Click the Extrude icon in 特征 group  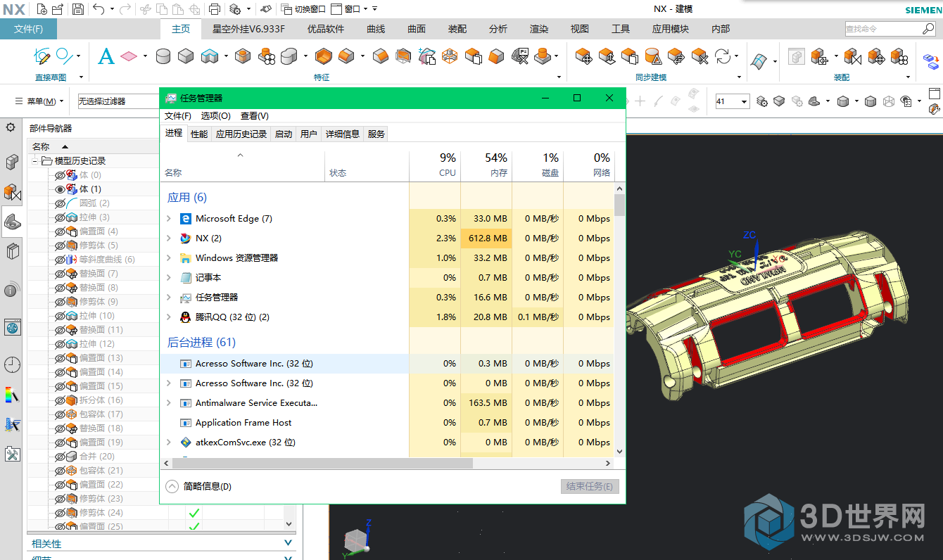210,56
